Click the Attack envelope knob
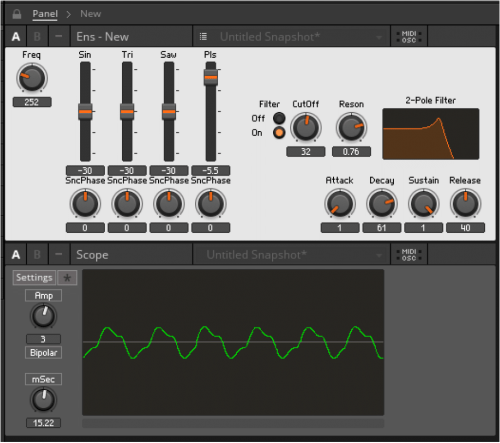500x443 pixels. [340, 203]
